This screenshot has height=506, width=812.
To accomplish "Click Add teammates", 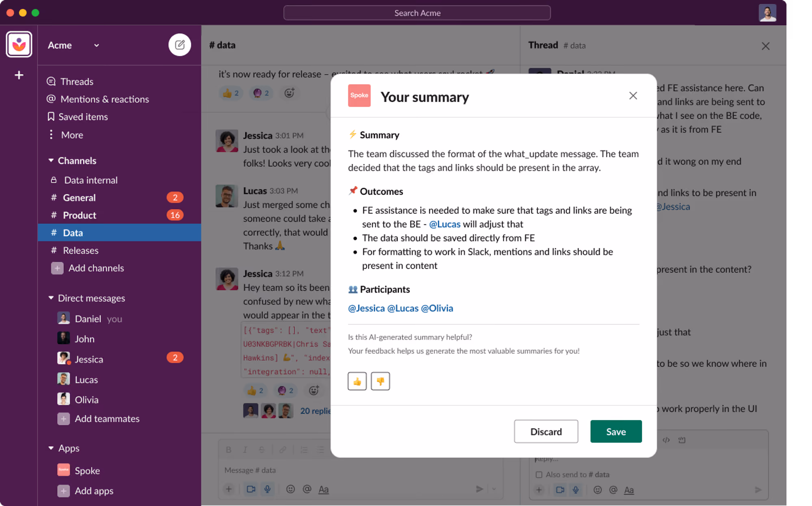I will pos(99,418).
